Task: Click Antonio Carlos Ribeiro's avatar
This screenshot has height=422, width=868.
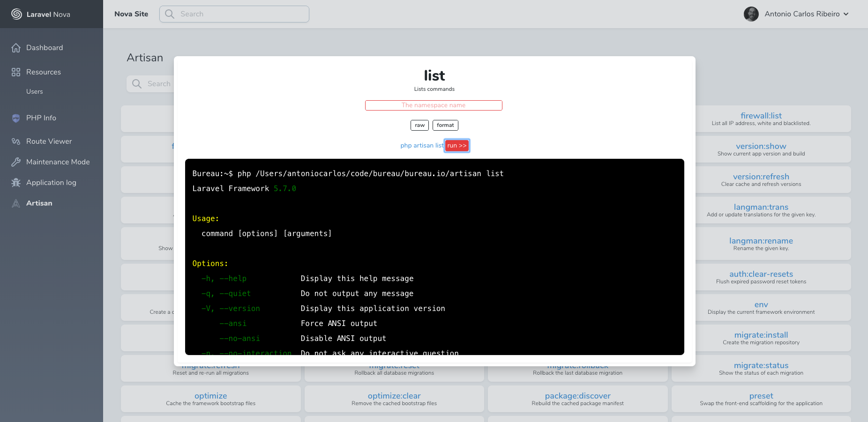Action: (x=751, y=14)
